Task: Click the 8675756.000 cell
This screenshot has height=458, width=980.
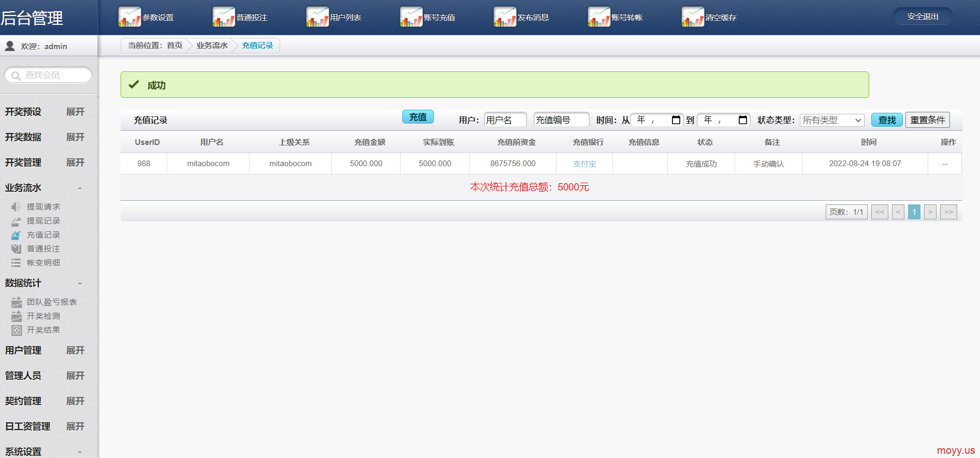Action: pyautogui.click(x=513, y=164)
